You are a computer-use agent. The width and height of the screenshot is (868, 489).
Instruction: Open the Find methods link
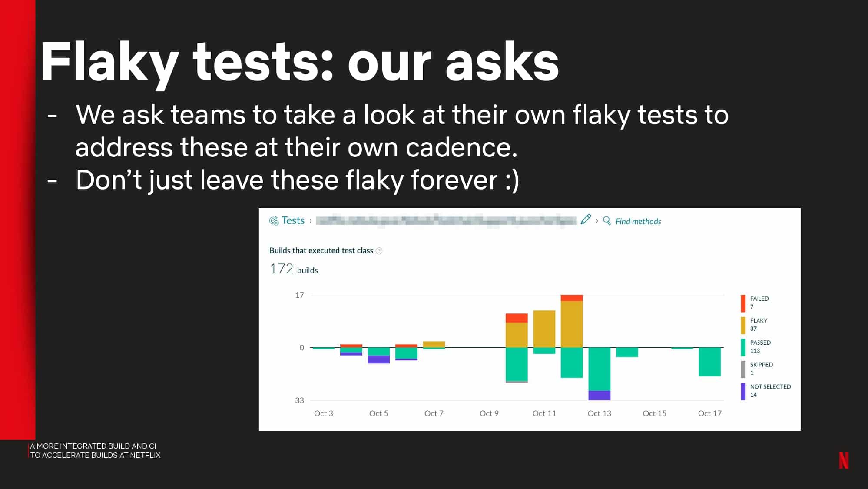pyautogui.click(x=638, y=221)
